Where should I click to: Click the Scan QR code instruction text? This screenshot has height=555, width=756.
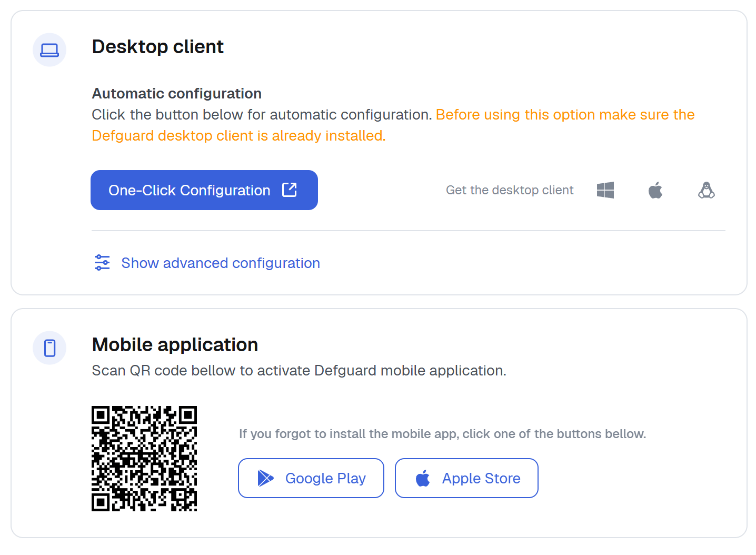click(299, 371)
